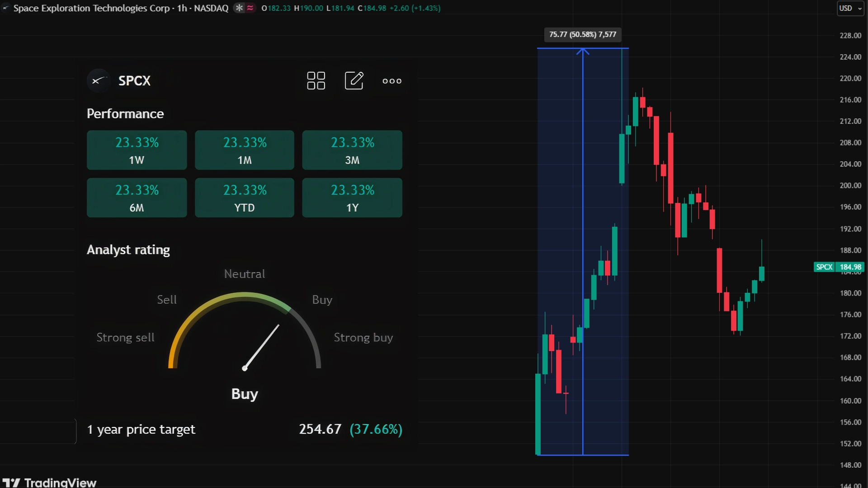Open the three-dot more options menu
The image size is (868, 488).
392,81
